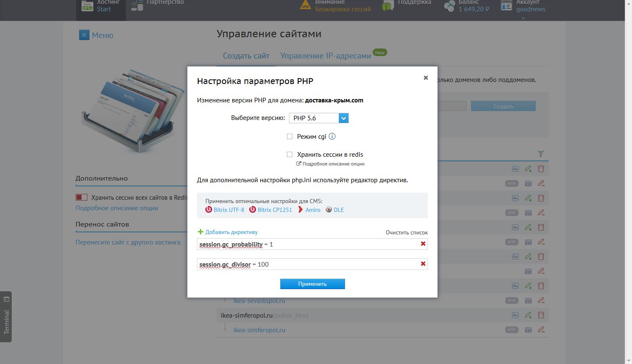Viewport: 632px width, 364px height.
Task: Expand the Аккаунт goodnews menu
Action: [523, 18]
